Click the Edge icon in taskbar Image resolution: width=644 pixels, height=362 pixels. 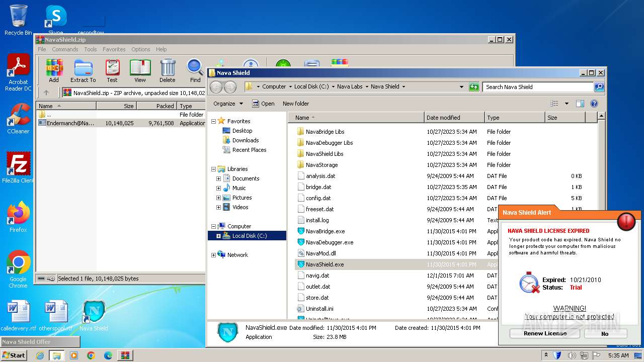click(108, 355)
